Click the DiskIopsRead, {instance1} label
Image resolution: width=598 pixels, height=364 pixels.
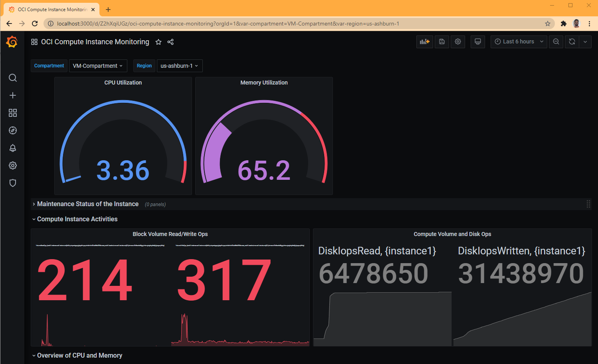[377, 251]
